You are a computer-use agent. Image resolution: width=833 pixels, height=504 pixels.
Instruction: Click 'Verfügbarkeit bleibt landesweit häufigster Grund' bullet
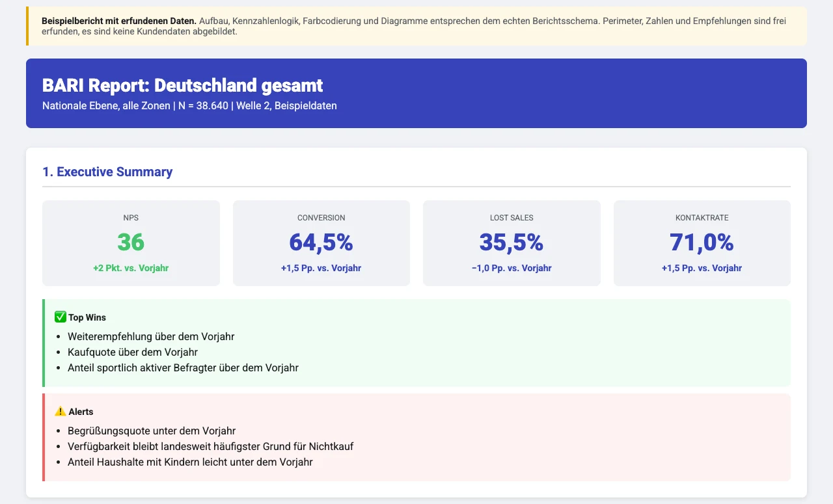pyautogui.click(x=211, y=446)
